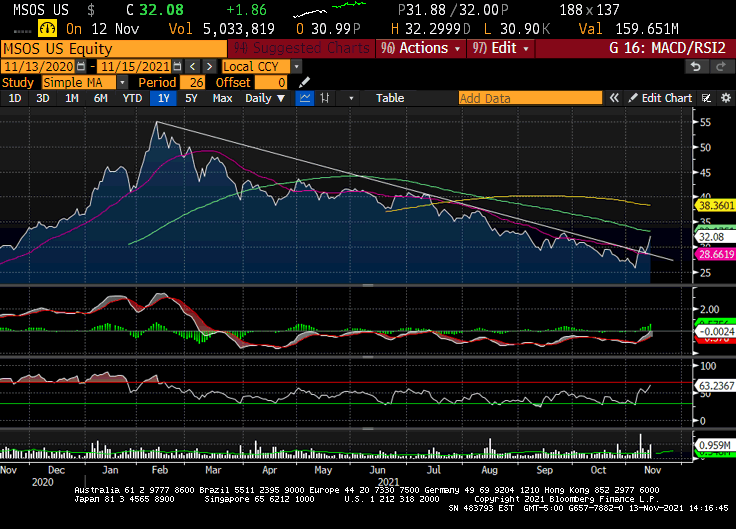This screenshot has width=736, height=529.
Task: Open the Edit menu
Action: 500,48
